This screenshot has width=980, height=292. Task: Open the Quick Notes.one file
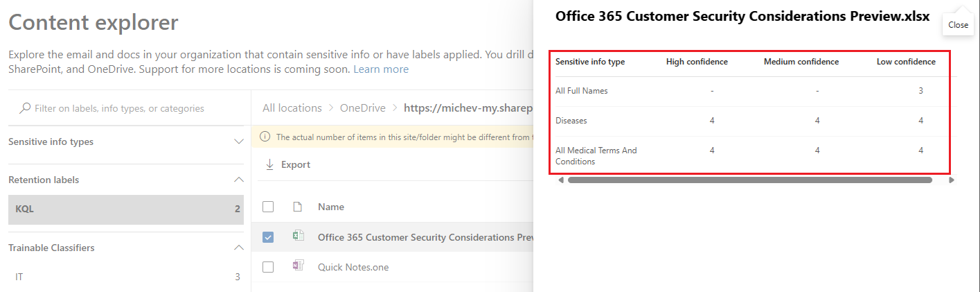(353, 267)
